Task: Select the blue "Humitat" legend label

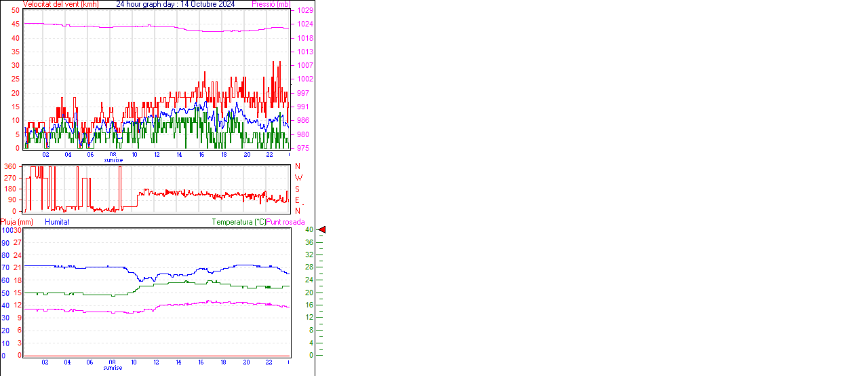Action: [57, 222]
